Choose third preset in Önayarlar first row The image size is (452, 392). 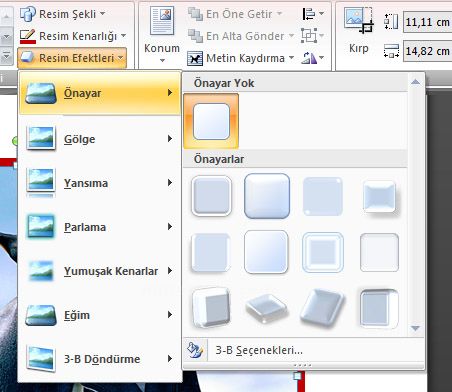322,196
